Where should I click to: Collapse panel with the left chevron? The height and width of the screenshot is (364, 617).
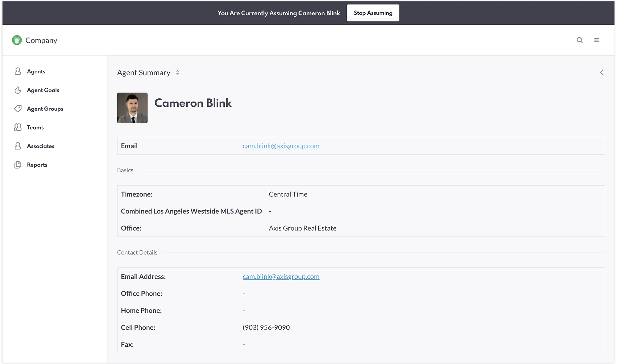tap(602, 72)
